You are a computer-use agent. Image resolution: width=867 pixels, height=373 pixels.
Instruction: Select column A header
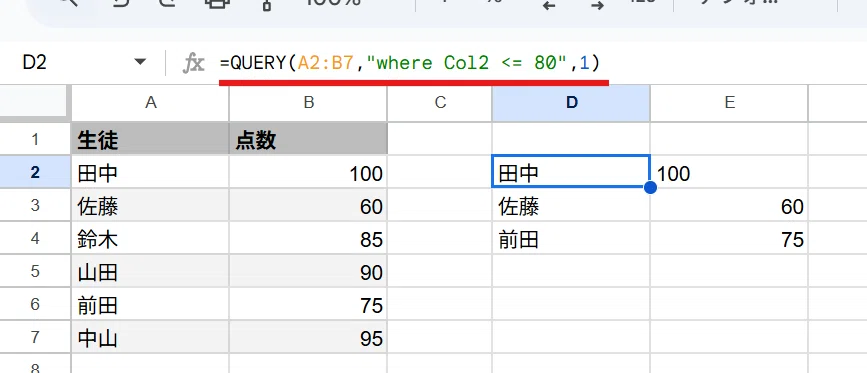click(150, 102)
